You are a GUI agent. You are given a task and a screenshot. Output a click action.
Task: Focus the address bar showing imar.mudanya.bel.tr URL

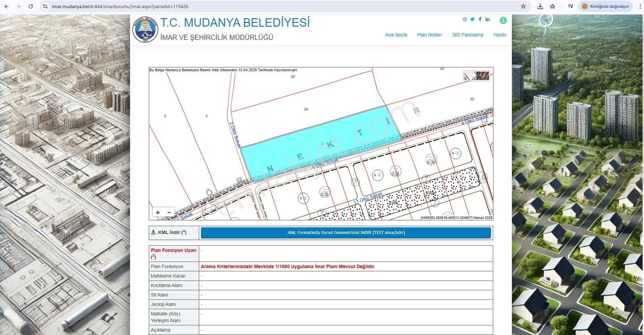tap(282, 6)
